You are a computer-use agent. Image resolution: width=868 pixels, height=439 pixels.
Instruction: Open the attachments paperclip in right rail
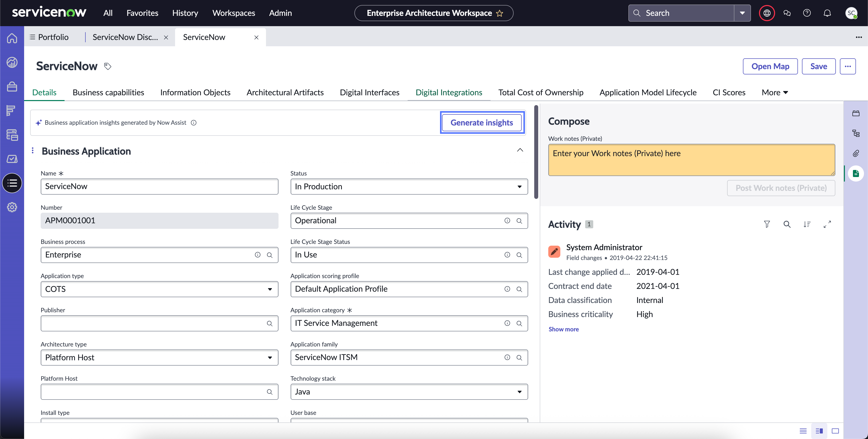click(856, 154)
